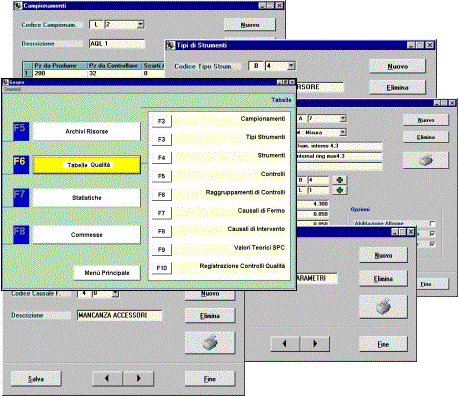Open the dropdown showing code 'A 7'
The width and height of the screenshot is (458, 396).
(x=343, y=118)
